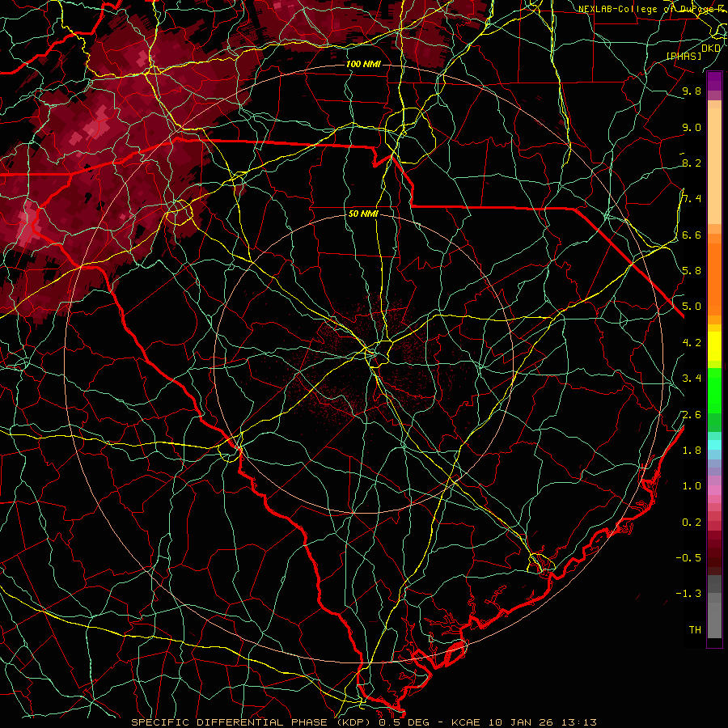
Task: Click the 5.8 legend value
Action: pyautogui.click(x=692, y=271)
